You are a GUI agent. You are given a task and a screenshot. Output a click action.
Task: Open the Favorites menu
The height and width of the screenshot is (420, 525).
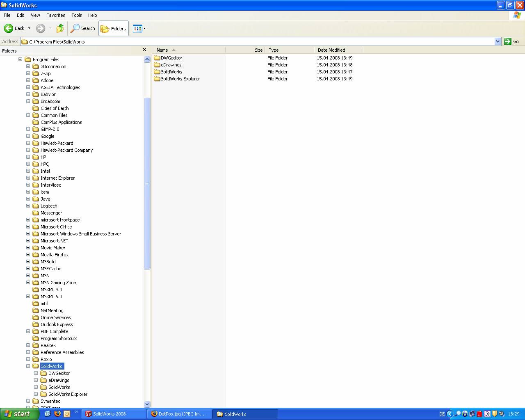point(56,15)
